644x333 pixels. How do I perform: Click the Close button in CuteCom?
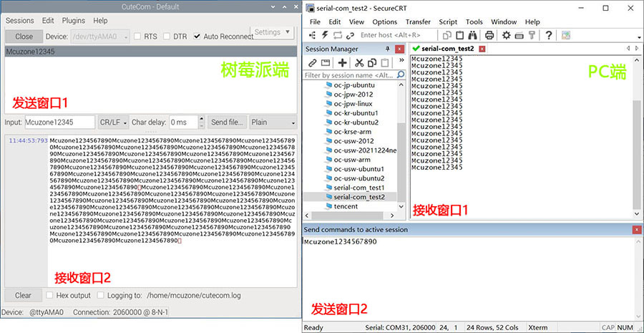click(24, 37)
